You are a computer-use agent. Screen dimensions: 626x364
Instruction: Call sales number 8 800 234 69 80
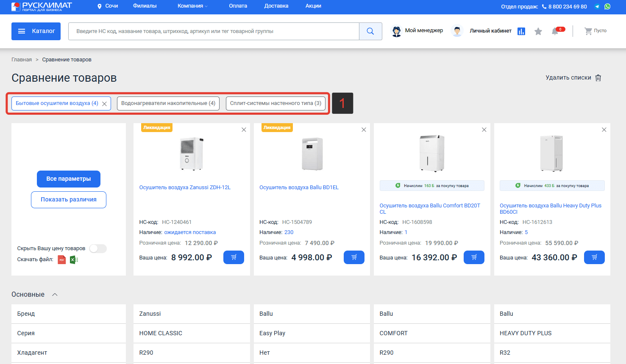point(568,7)
